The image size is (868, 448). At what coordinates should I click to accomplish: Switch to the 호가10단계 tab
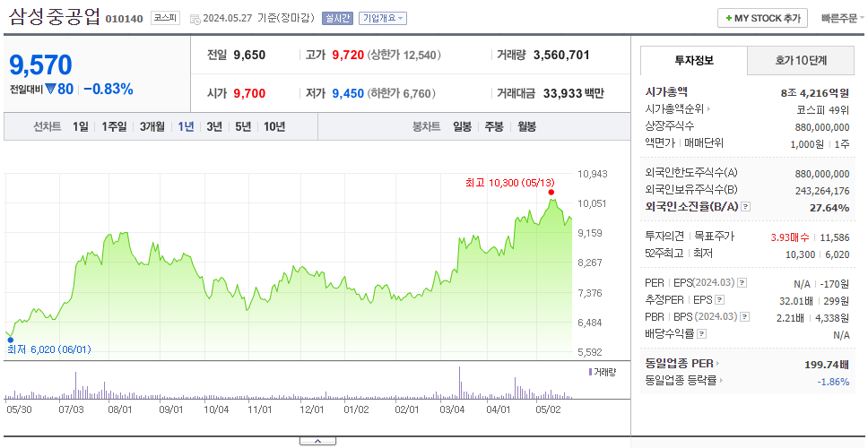pyautogui.click(x=801, y=60)
